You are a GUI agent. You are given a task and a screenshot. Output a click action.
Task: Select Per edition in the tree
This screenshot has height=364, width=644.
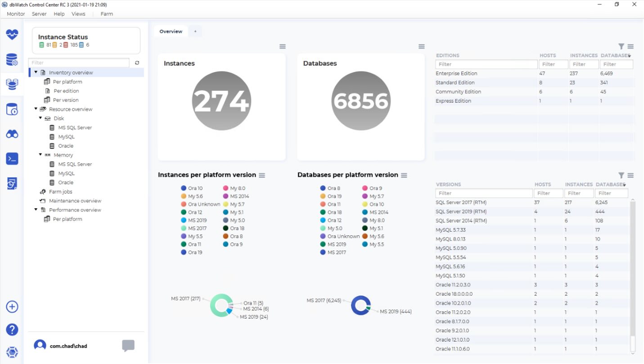tap(66, 91)
